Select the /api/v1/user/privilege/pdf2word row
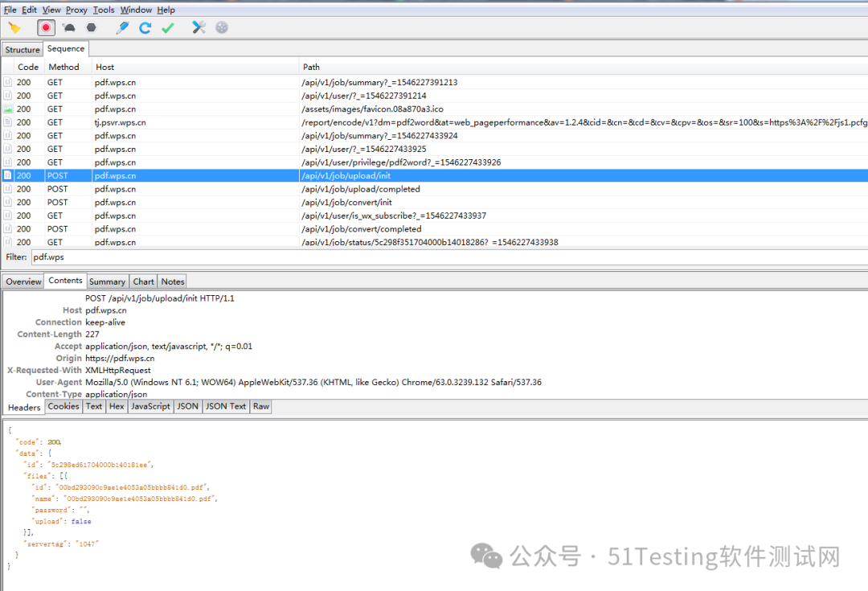 (x=435, y=162)
